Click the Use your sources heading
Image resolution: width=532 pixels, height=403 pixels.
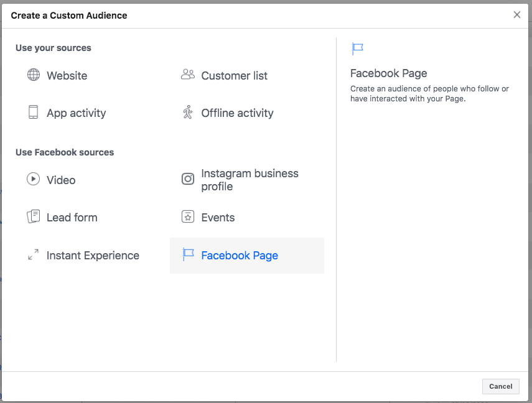54,48
